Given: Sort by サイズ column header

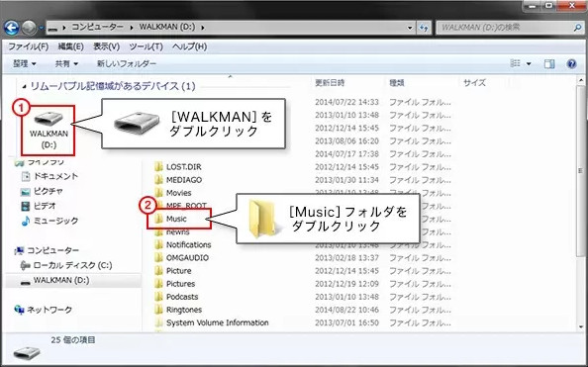Looking at the screenshot, I should point(474,83).
